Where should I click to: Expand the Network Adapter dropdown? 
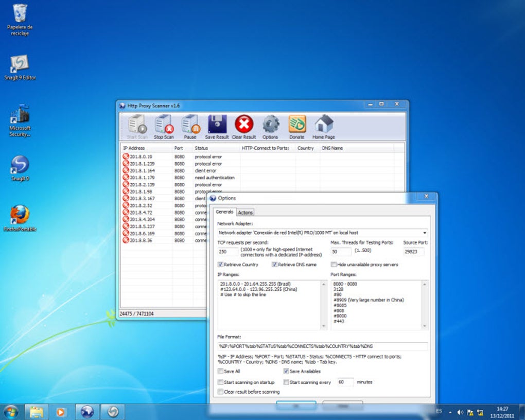(x=425, y=233)
